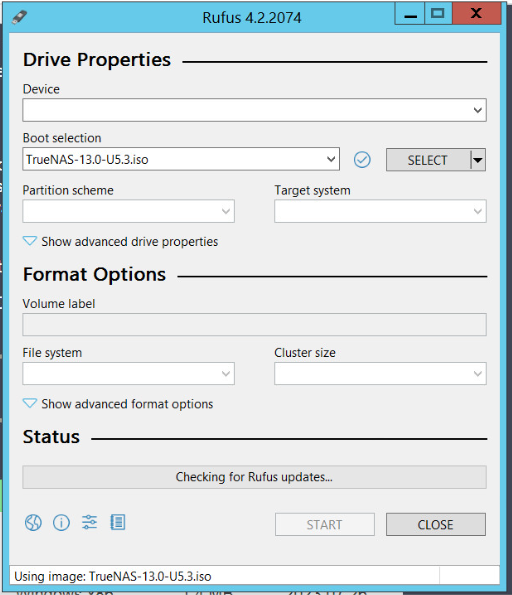
Task: Open the Partition scheme dropdown
Action: (128, 211)
